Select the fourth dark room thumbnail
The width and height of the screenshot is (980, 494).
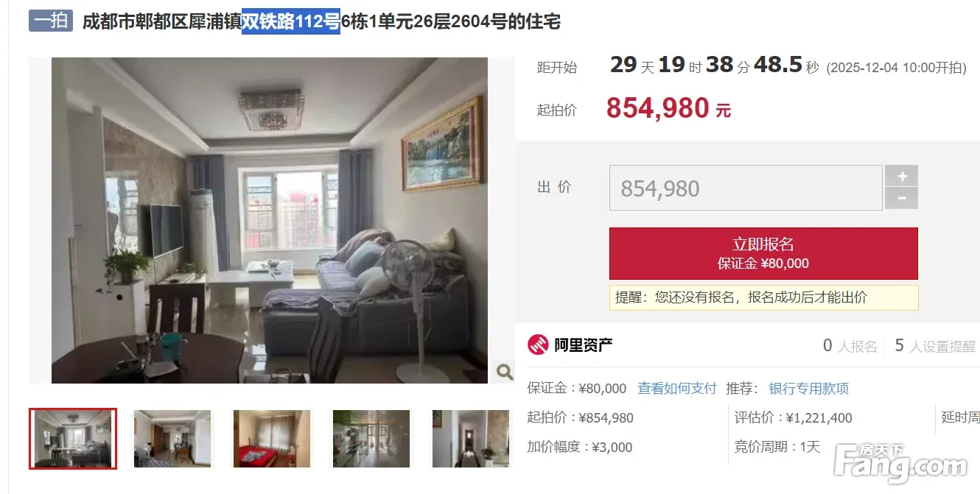tap(371, 439)
